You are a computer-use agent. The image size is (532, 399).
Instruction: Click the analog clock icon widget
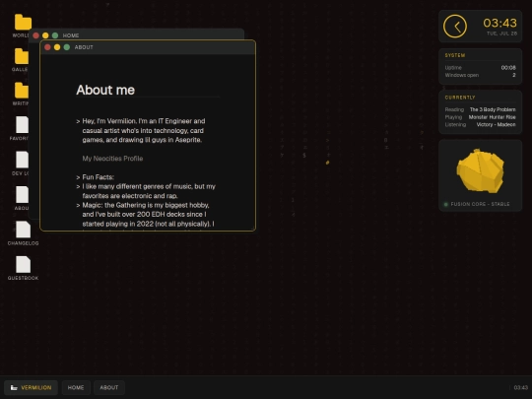tap(455, 27)
